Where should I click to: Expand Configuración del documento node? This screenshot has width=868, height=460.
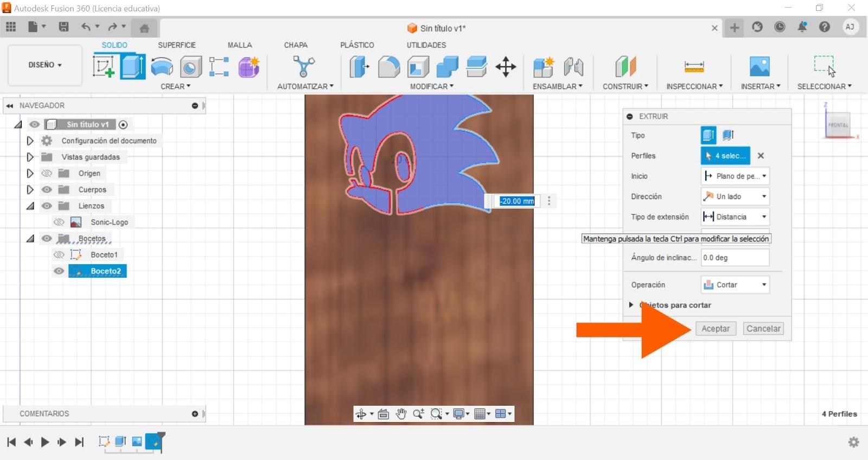point(30,141)
